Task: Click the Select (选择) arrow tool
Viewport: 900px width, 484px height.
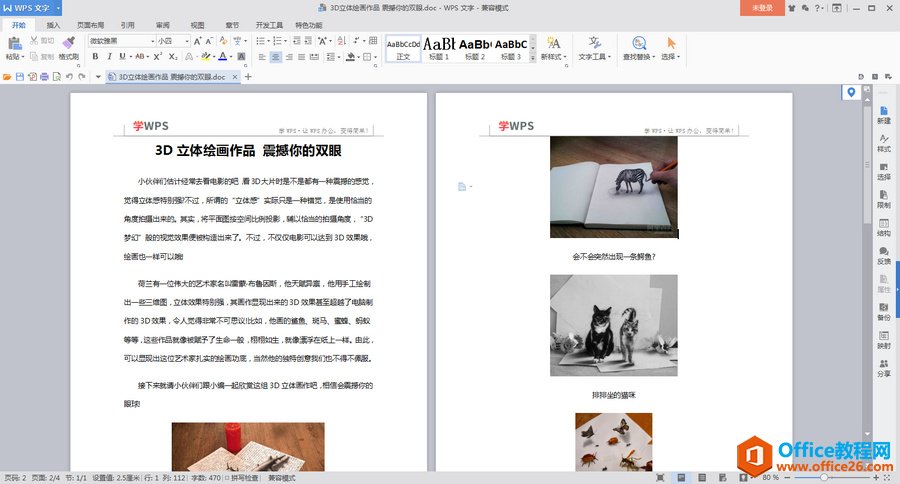Action: pyautogui.click(x=671, y=48)
